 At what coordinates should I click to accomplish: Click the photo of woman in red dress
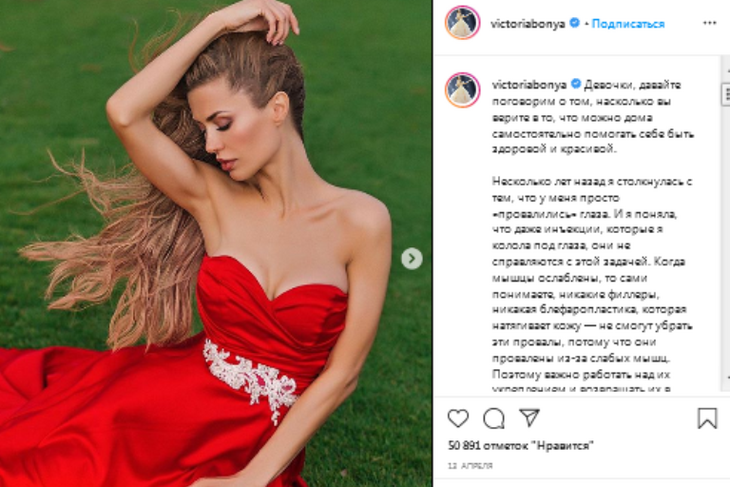click(216, 244)
